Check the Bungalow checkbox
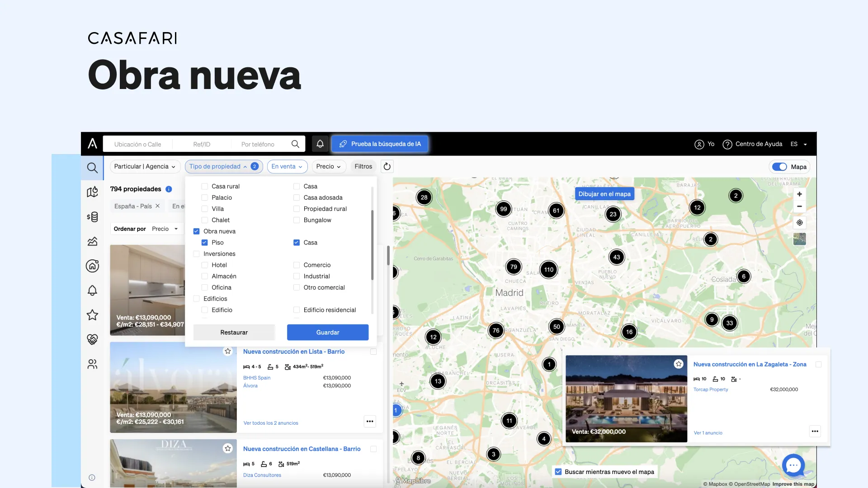This screenshot has width=868, height=488. [x=297, y=220]
